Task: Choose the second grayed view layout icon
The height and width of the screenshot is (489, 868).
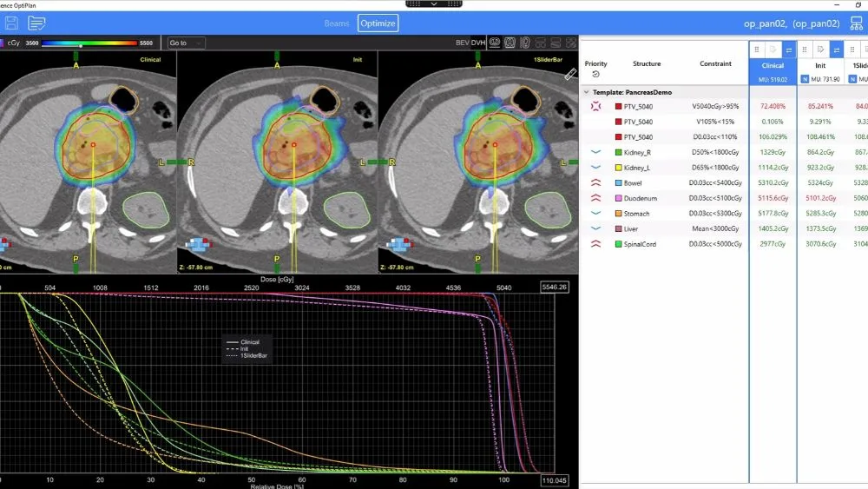Action: tap(556, 43)
